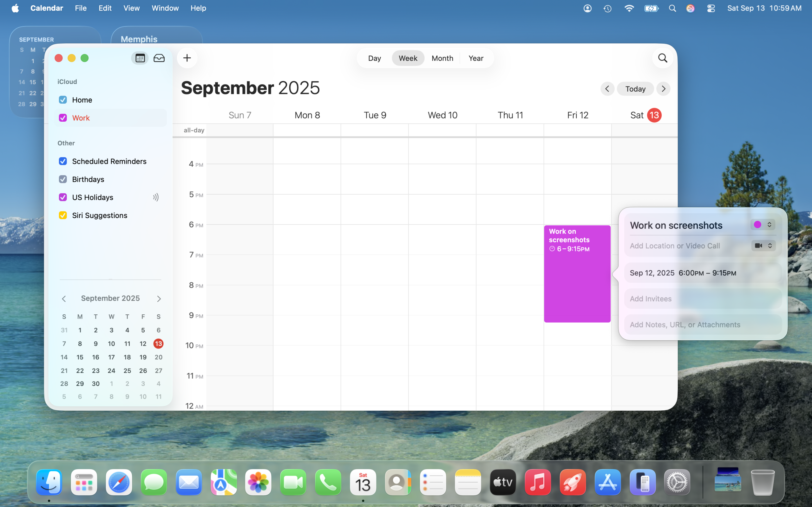Disable the Birthdays calendar checkbox

63,179
